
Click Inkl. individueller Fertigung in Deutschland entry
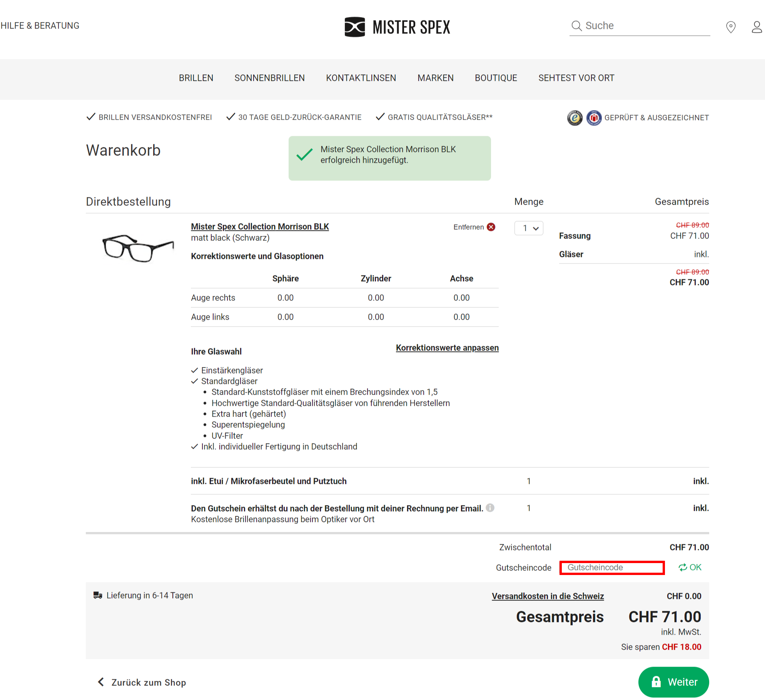tap(279, 447)
